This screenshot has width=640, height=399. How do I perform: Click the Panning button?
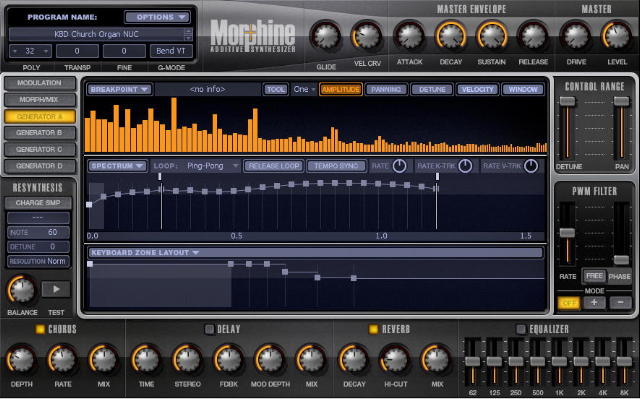click(386, 89)
